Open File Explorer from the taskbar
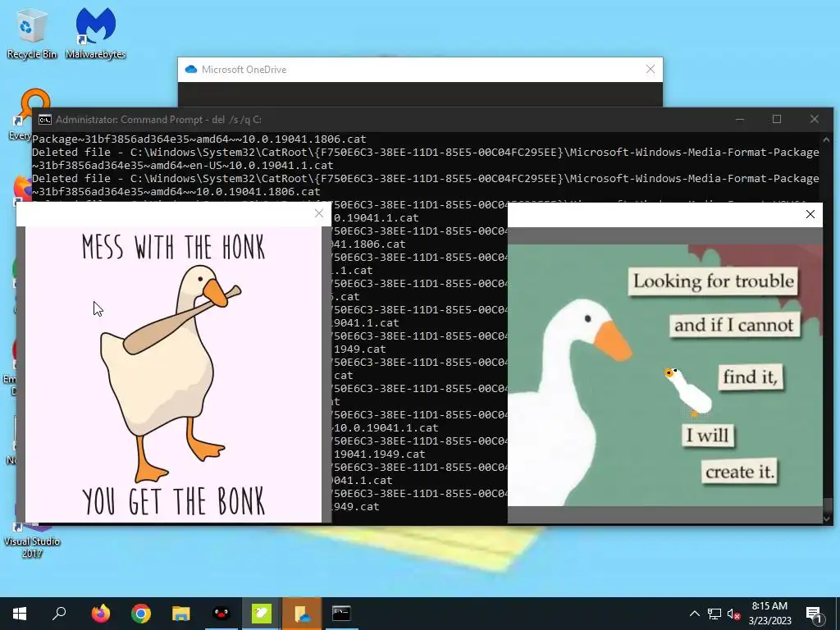This screenshot has height=630, width=840. (x=181, y=614)
